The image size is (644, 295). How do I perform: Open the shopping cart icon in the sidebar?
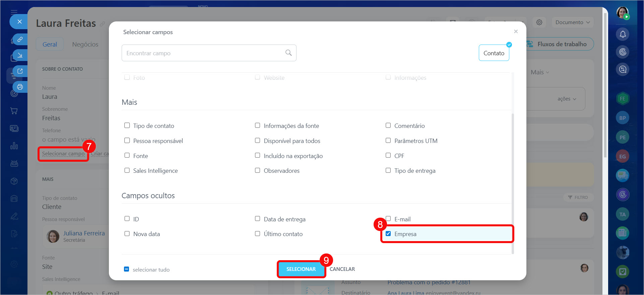[x=14, y=111]
